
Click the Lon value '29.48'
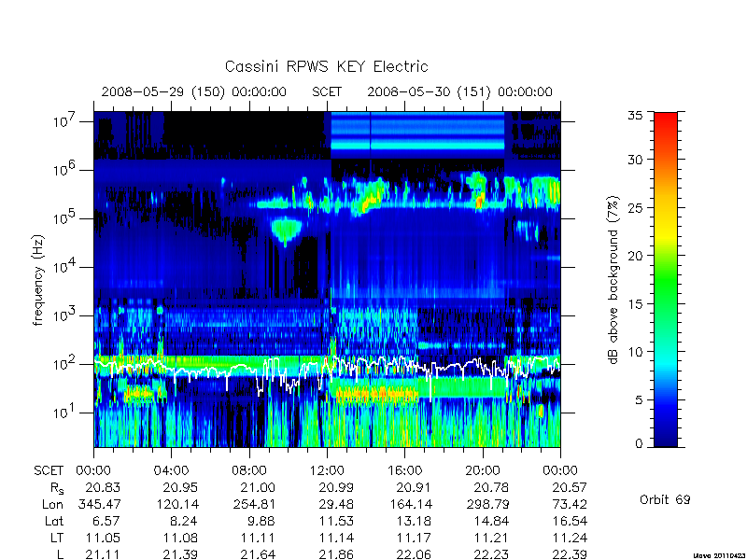click(x=335, y=504)
